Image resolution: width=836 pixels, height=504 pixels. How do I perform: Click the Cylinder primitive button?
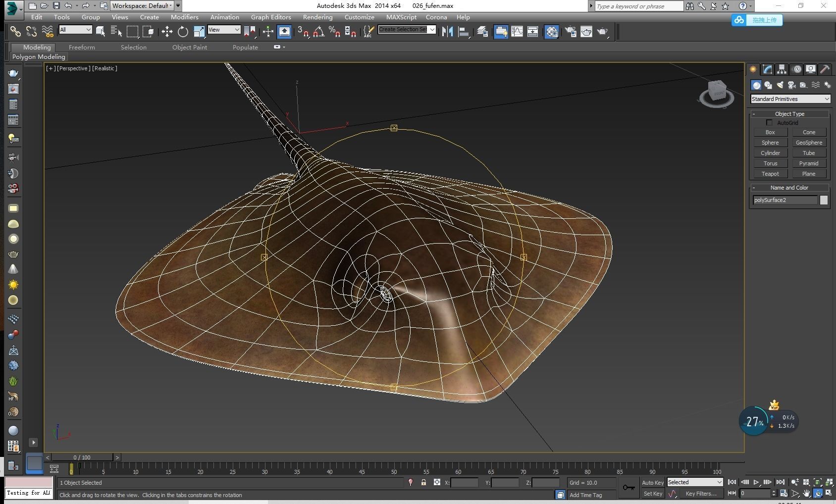(x=770, y=153)
